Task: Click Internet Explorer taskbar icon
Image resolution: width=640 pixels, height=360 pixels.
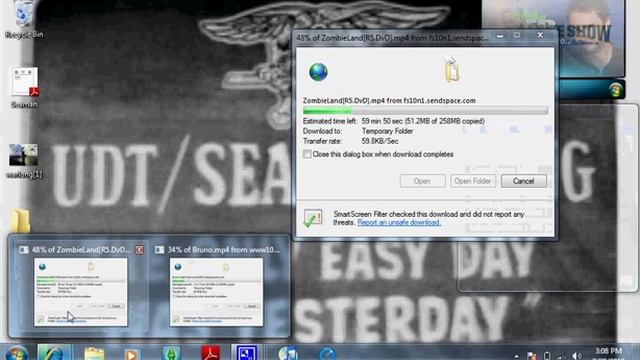Action: click(53, 352)
